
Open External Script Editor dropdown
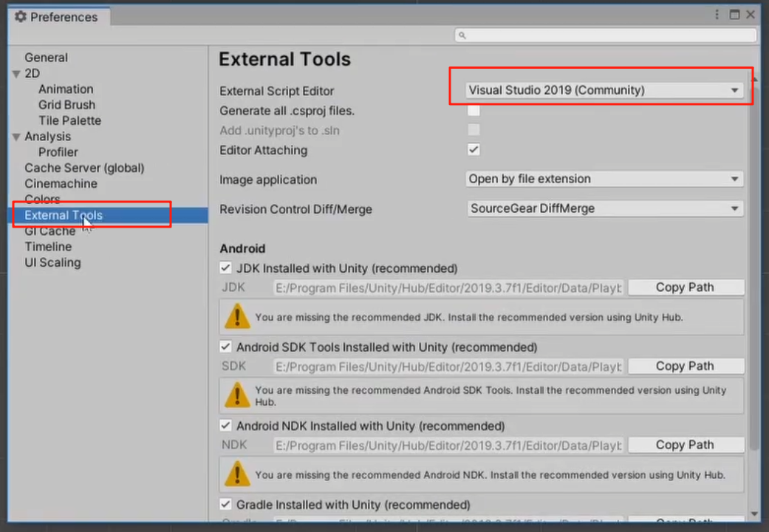604,90
